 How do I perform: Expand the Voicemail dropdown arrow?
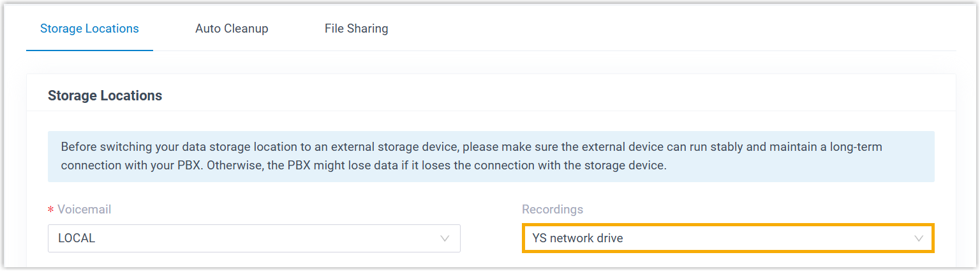[445, 238]
